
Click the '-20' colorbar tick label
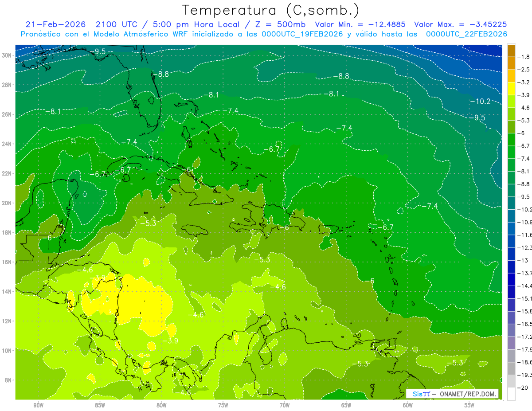(522, 388)
